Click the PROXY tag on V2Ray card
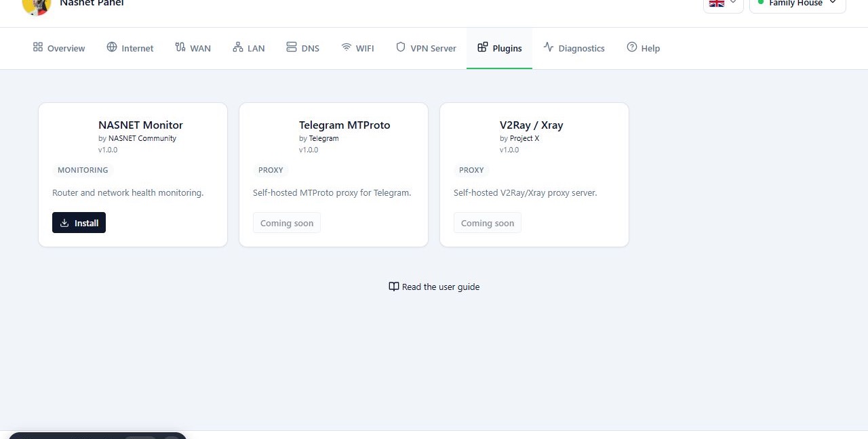The height and width of the screenshot is (439, 868). tap(471, 170)
